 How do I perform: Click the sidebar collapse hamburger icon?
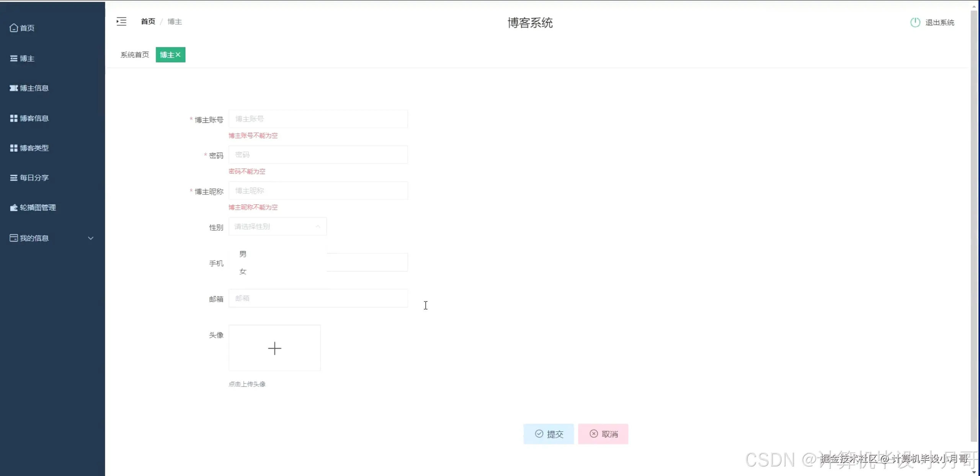coord(121,21)
